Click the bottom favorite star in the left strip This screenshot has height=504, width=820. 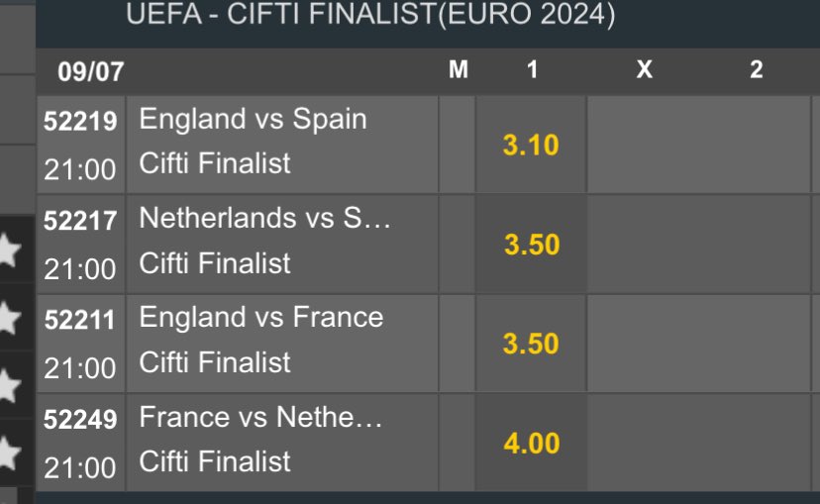(x=8, y=453)
